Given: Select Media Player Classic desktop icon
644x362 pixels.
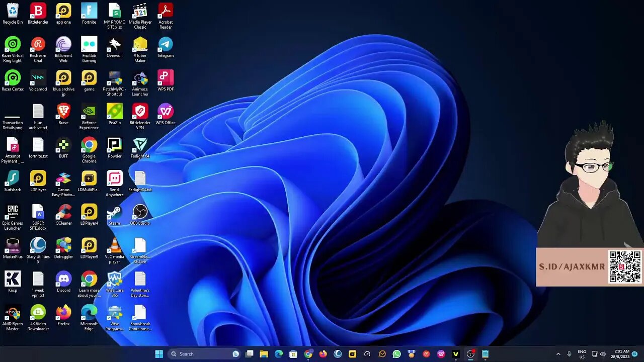Looking at the screenshot, I should [140, 16].
